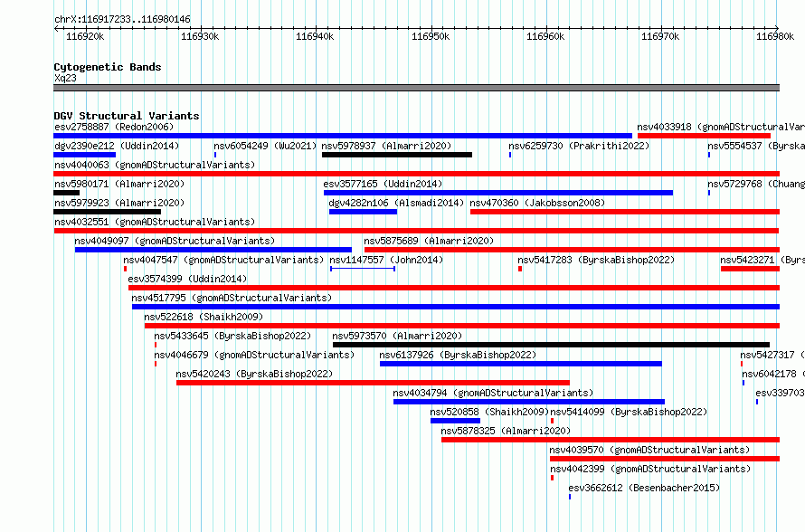Click the red nsv5420243 variant bar
Screen dimensions: 805x532
click(374, 383)
